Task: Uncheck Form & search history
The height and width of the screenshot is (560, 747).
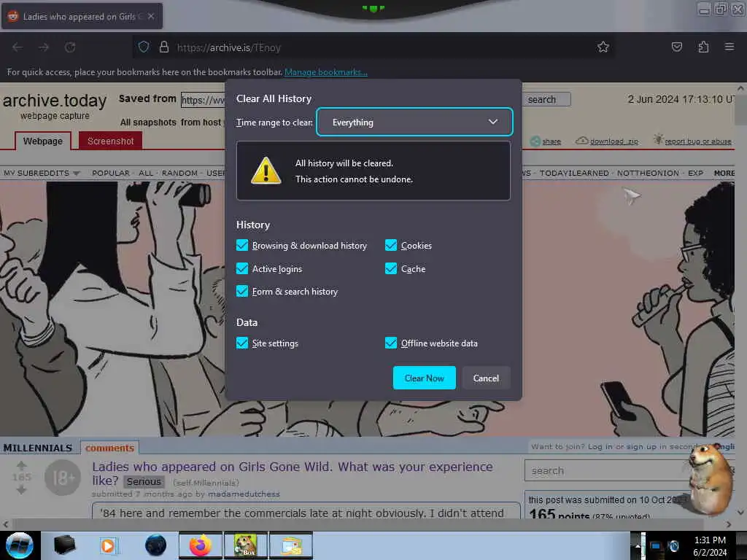Action: 242,291
